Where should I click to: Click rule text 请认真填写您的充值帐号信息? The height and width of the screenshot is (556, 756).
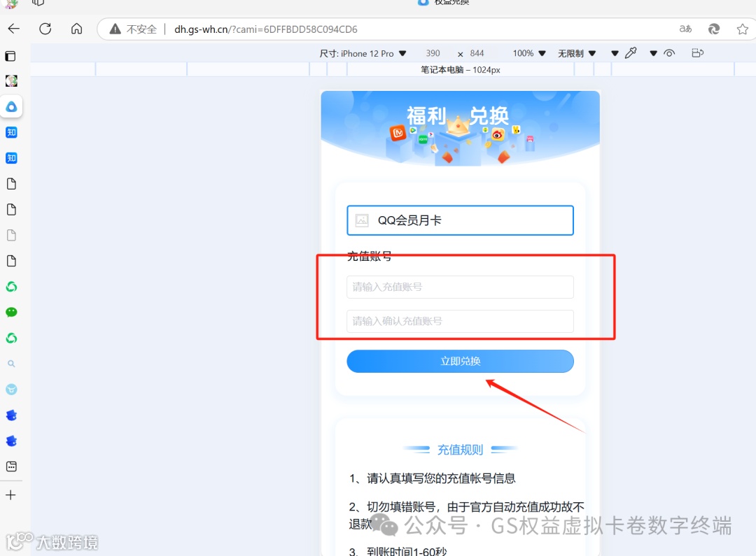tap(441, 478)
